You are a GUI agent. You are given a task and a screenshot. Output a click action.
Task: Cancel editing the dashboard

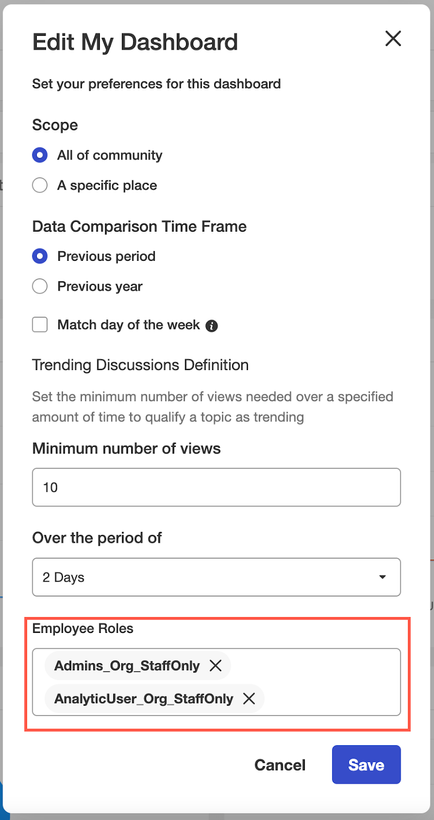pyautogui.click(x=280, y=765)
